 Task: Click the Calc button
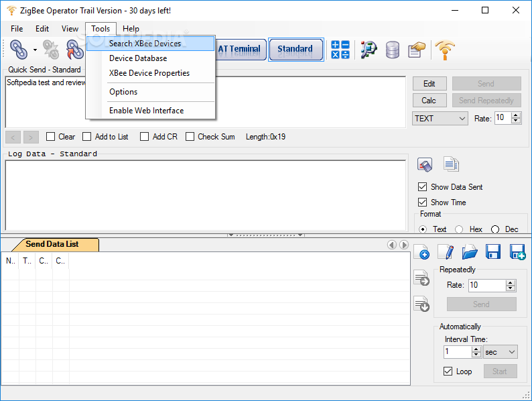coord(429,101)
